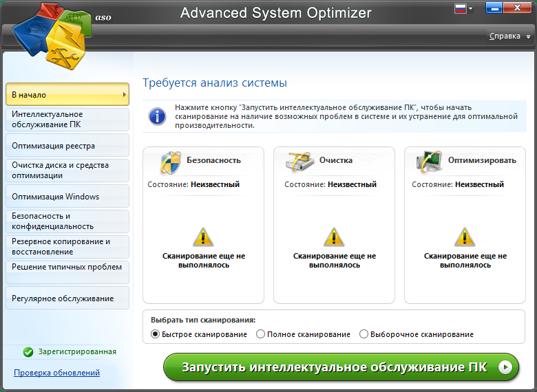Click the Безопасность card title
Image resolution: width=537 pixels, height=392 pixels.
click(213, 160)
